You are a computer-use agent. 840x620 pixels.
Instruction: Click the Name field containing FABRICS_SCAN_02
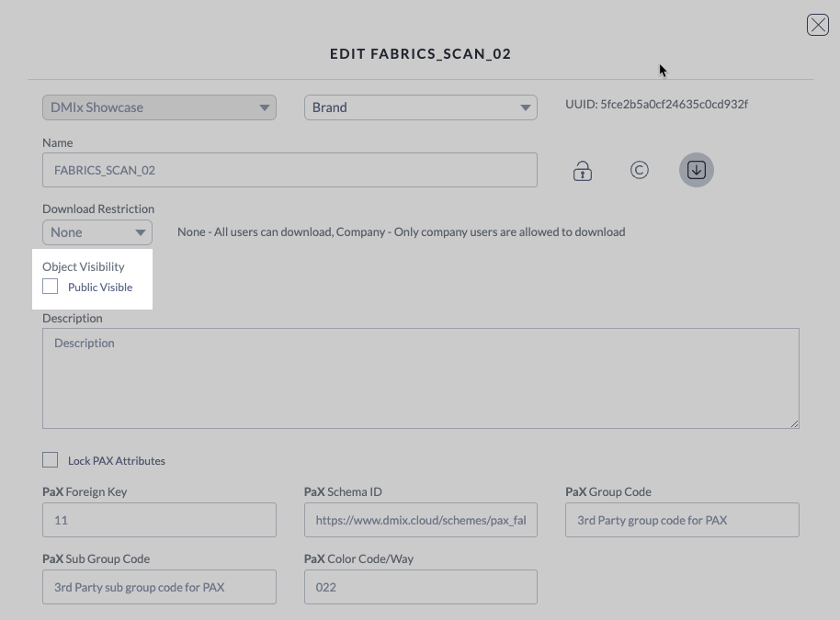tap(289, 170)
